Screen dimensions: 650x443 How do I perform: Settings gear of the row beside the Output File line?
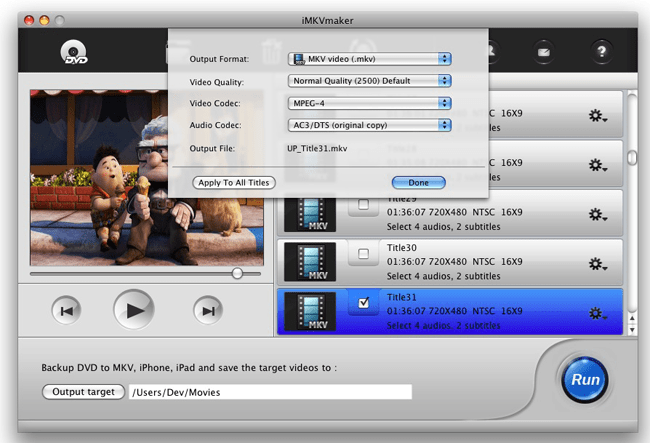(x=597, y=165)
